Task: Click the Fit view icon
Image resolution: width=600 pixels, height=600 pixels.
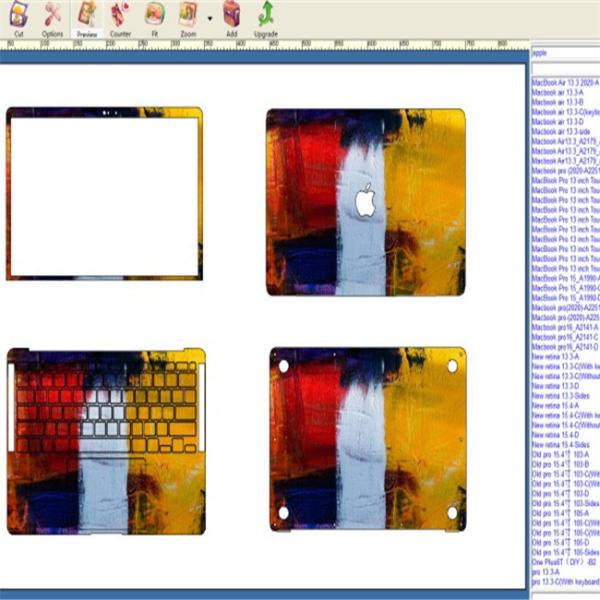Action: (155, 15)
